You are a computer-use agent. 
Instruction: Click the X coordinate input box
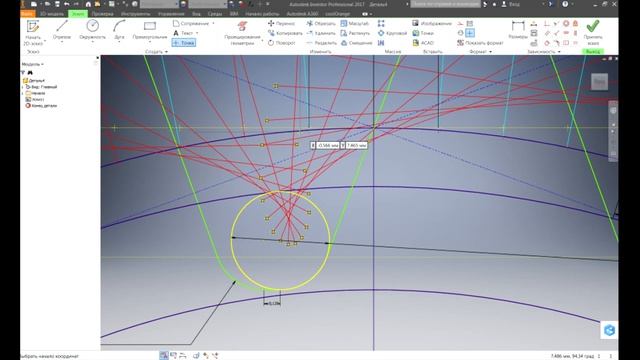tap(328, 145)
